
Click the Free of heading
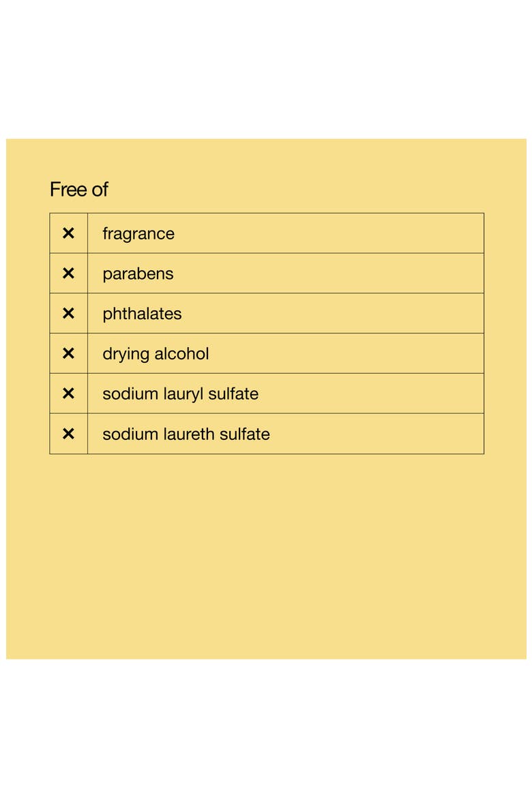[79, 190]
